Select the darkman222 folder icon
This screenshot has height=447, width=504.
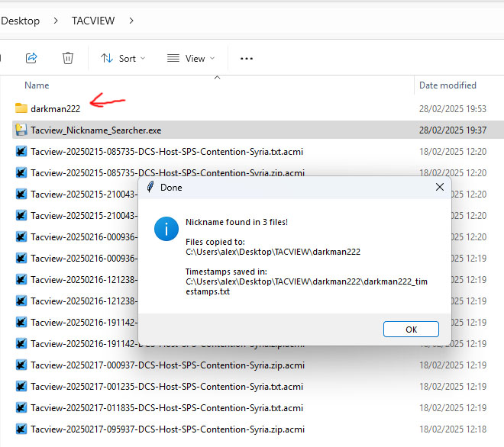click(21, 108)
